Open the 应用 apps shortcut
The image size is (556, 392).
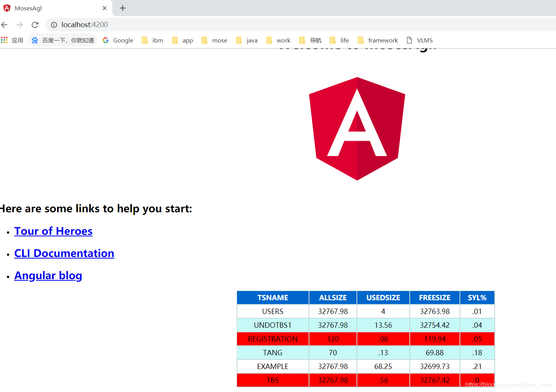coord(12,40)
